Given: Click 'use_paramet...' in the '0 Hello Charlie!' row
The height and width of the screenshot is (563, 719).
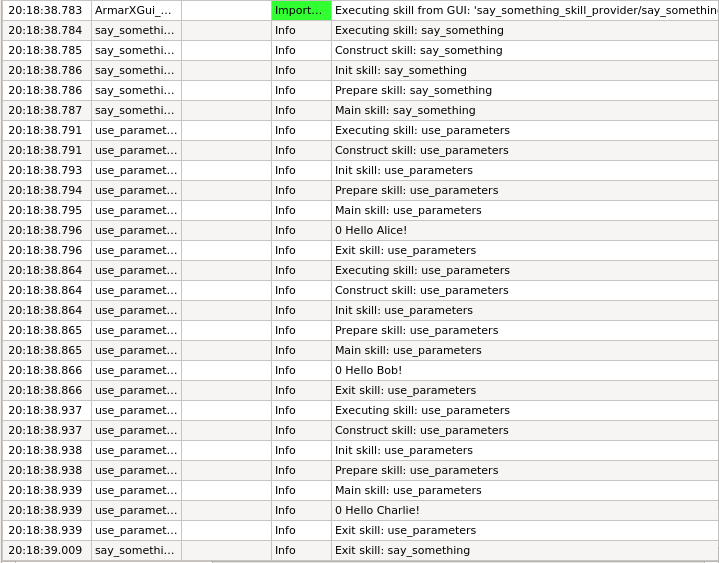Looking at the screenshot, I should pos(136,510).
